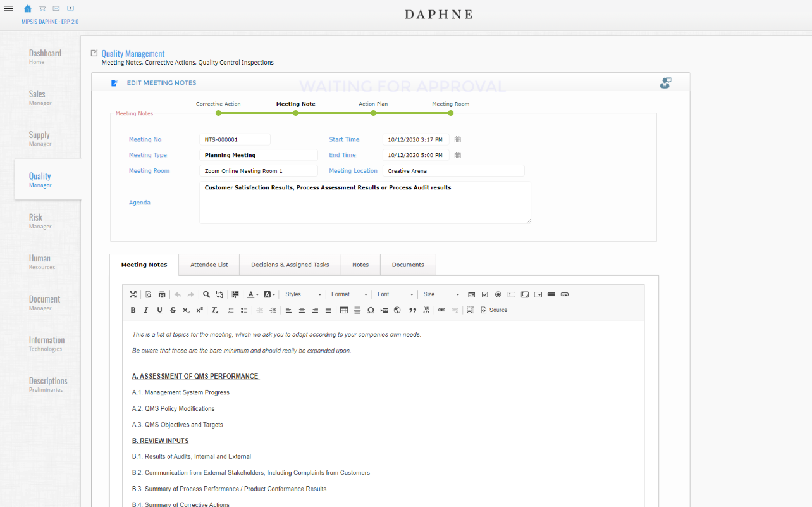Open the Styles dropdown
This screenshot has height=507, width=812.
pos(303,294)
